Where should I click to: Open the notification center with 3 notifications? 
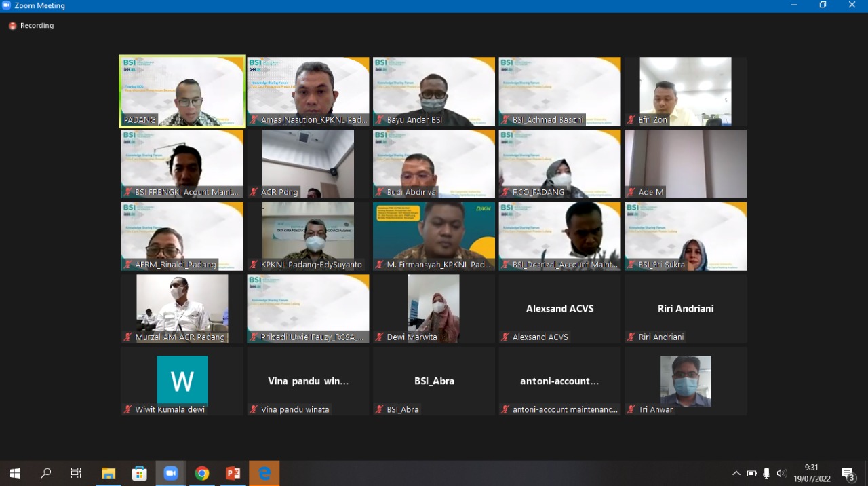point(848,473)
